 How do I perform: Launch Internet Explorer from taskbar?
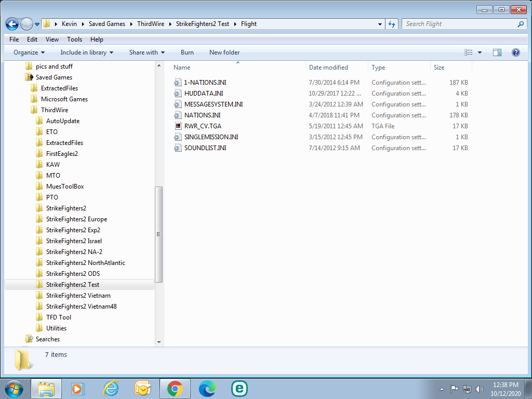[x=111, y=389]
